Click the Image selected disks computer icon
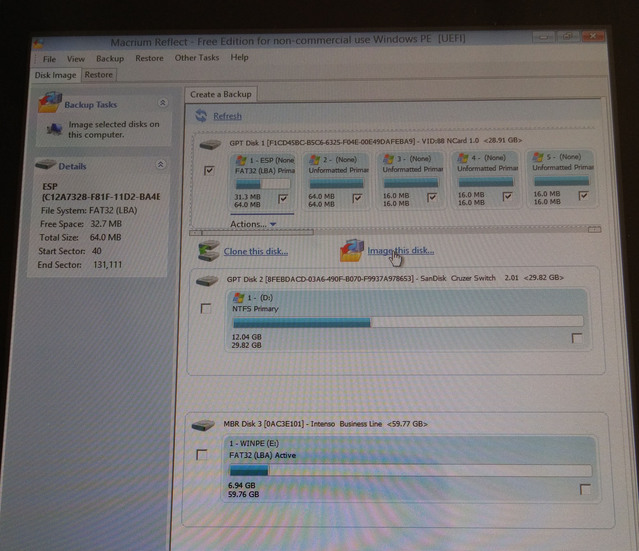This screenshot has height=551, width=639. (x=54, y=130)
